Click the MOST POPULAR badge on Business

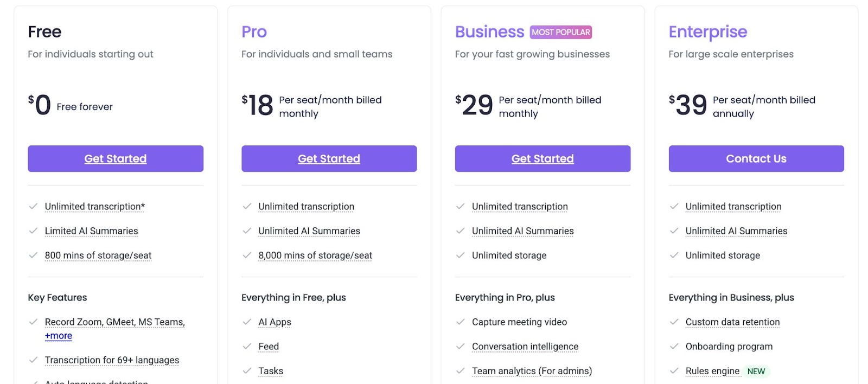pyautogui.click(x=561, y=32)
